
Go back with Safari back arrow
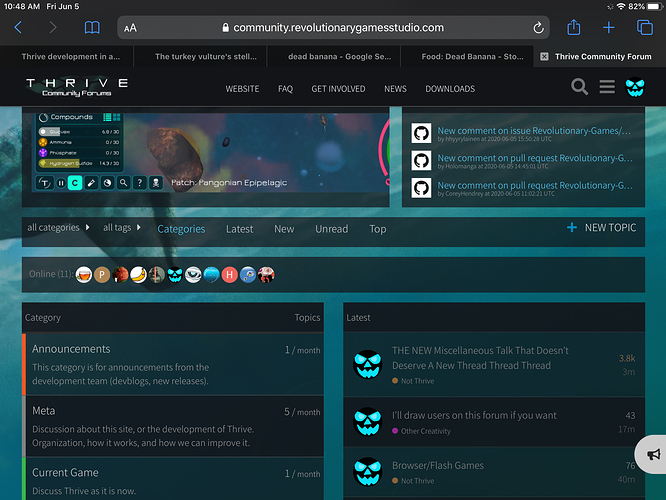coord(18,28)
